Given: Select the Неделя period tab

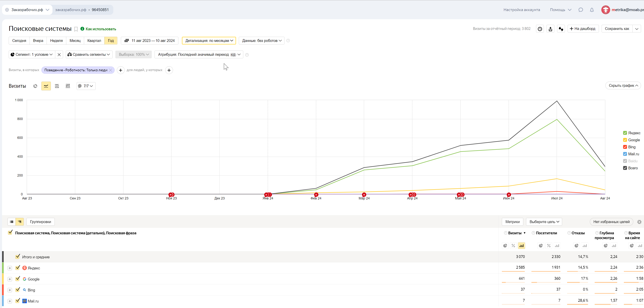Looking at the screenshot, I should [x=56, y=40].
